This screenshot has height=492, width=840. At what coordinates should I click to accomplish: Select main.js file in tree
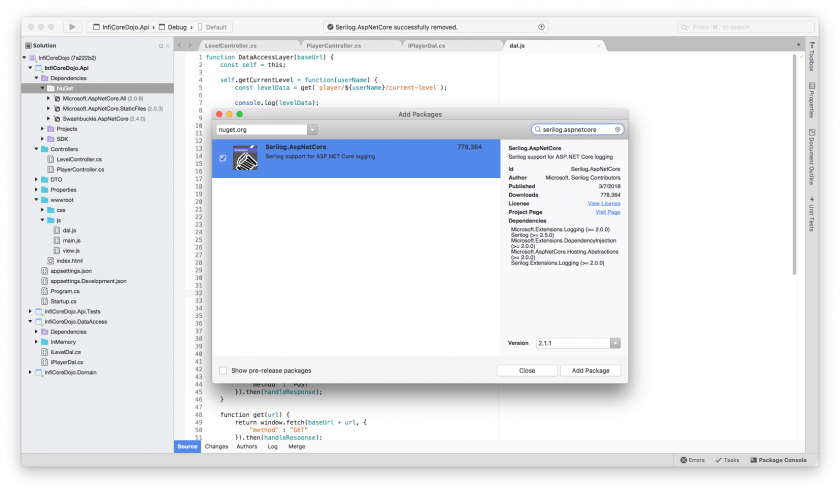coord(71,241)
